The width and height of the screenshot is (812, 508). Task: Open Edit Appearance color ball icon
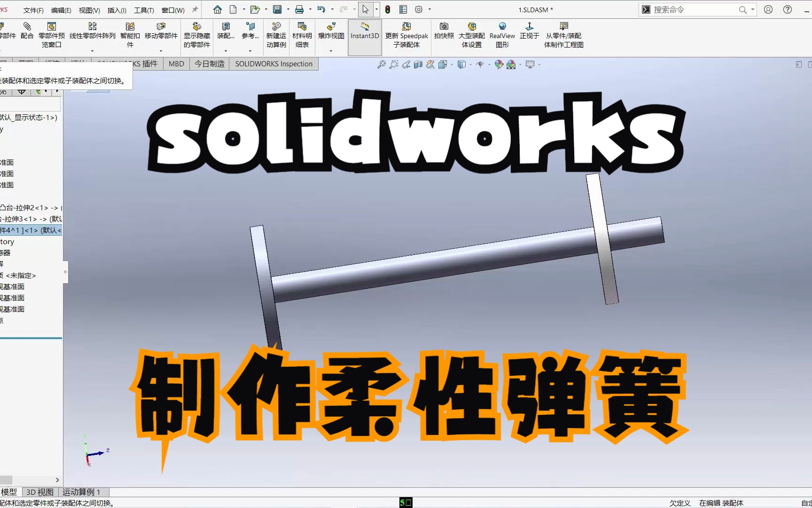[x=499, y=64]
